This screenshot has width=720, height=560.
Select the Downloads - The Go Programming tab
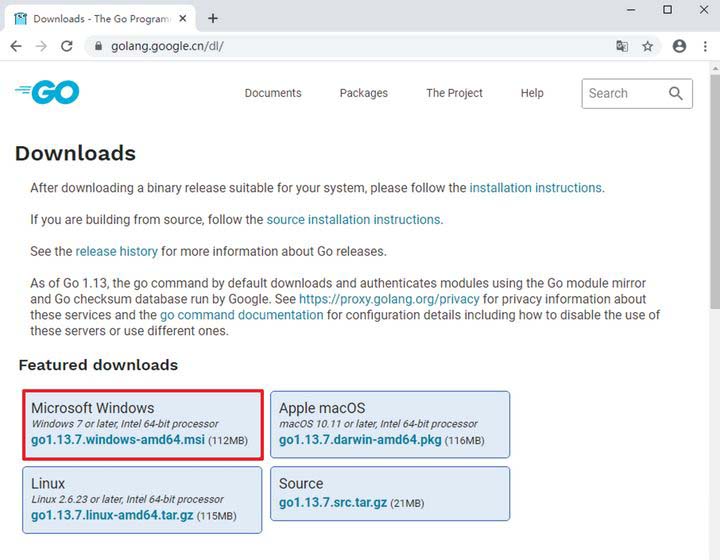tap(100, 18)
